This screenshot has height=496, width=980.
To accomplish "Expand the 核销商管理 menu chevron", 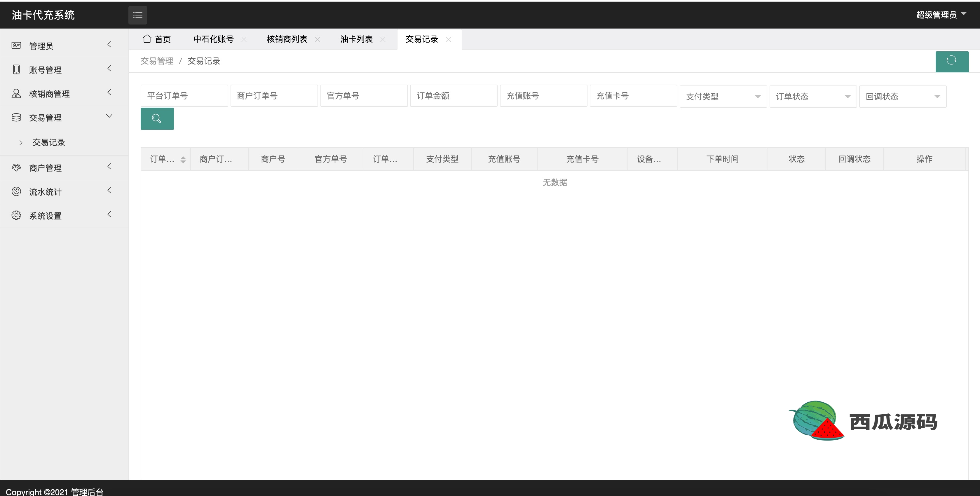I will (109, 92).
